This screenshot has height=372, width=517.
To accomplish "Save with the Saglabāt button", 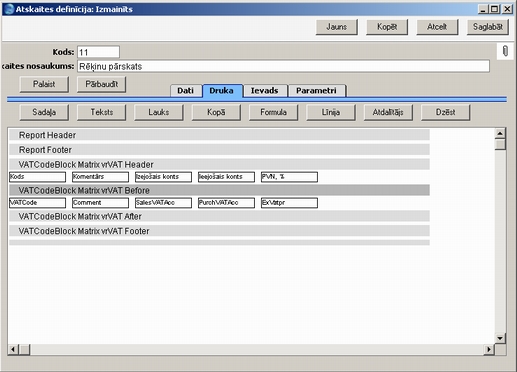I will click(488, 27).
